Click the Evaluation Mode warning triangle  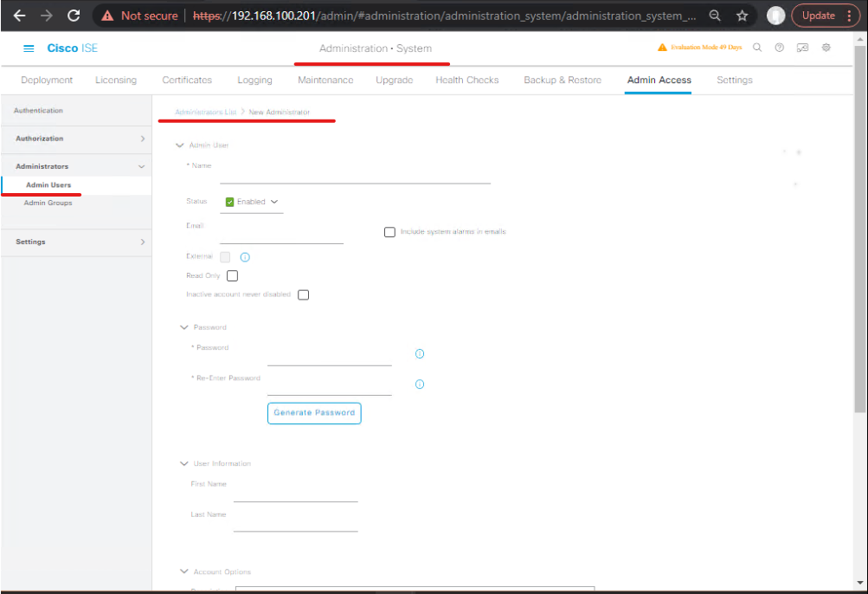(662, 48)
